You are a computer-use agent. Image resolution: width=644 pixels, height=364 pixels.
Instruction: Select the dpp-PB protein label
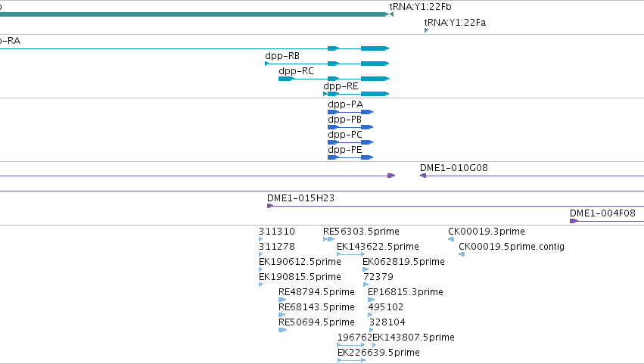tap(344, 120)
